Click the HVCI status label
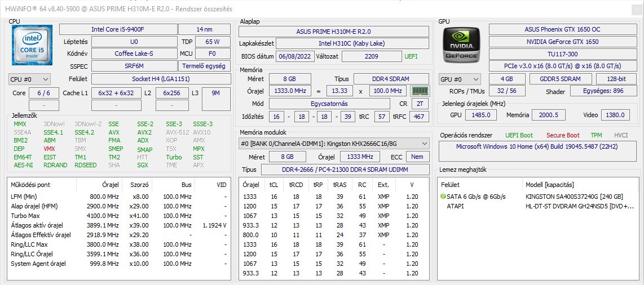This screenshot has height=285, width=644. pyautogui.click(x=620, y=135)
